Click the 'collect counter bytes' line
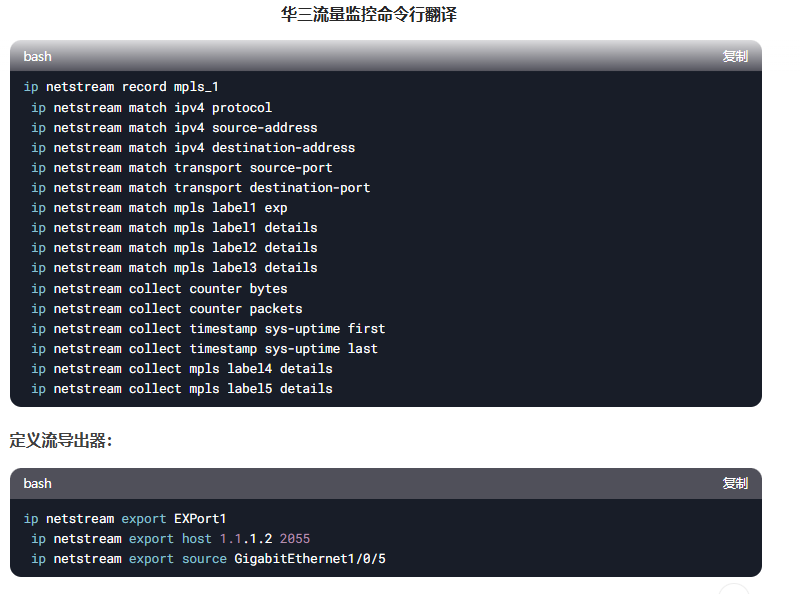The width and height of the screenshot is (800, 594). pyautogui.click(x=159, y=289)
